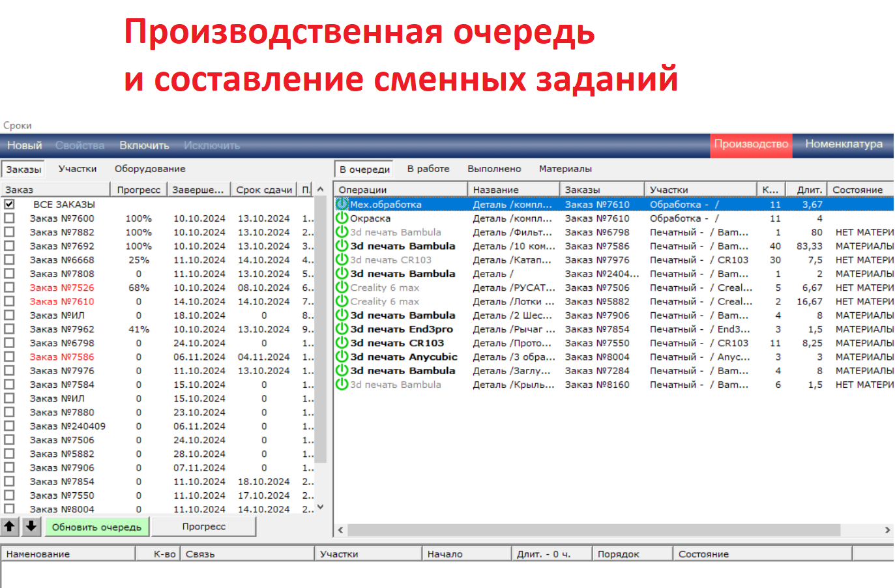The width and height of the screenshot is (895, 588).
Task: Check the checkbox for Заказ №7526
Action: [8, 287]
